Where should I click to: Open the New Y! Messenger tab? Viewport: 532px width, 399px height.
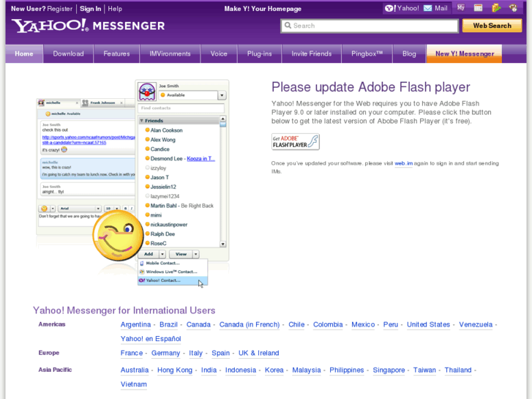(465, 53)
